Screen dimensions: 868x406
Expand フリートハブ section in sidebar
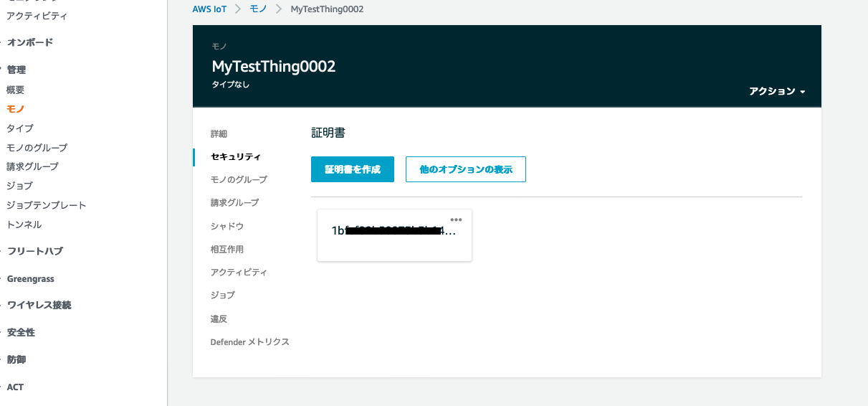point(35,251)
